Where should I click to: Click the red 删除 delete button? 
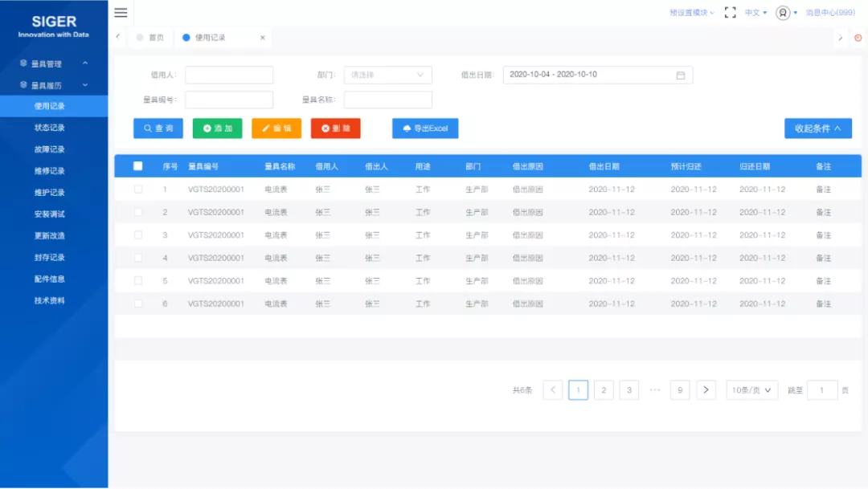tap(335, 128)
